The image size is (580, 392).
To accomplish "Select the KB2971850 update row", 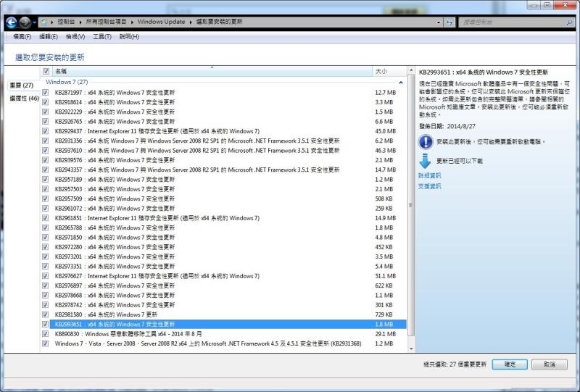I will [x=223, y=237].
